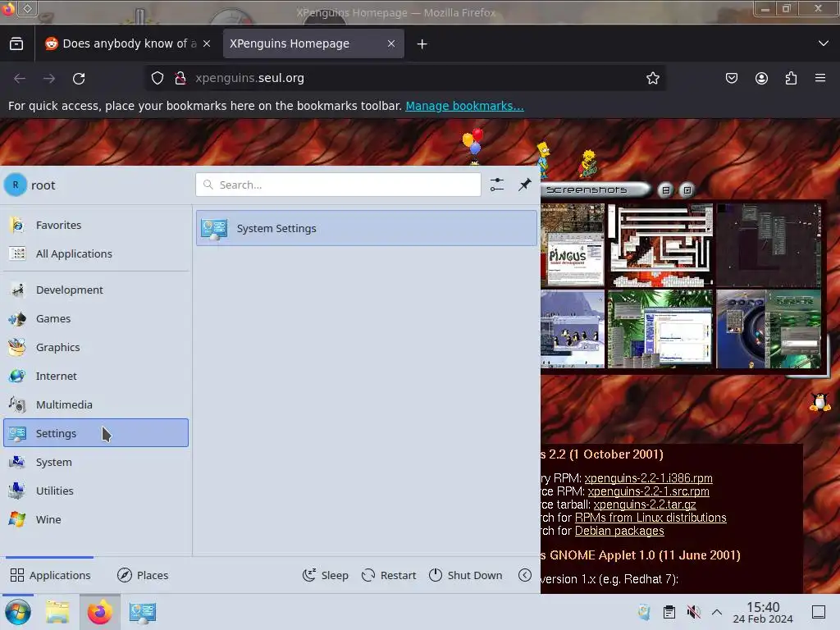Pin the application launcher open
Viewport: 840px width, 630px height.
point(524,185)
